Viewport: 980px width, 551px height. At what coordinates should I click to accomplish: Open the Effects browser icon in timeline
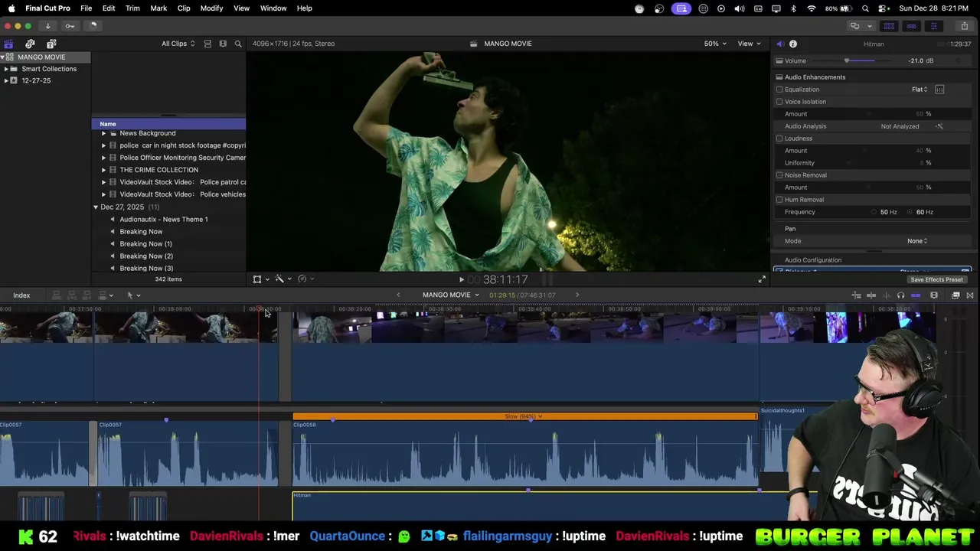click(x=955, y=295)
